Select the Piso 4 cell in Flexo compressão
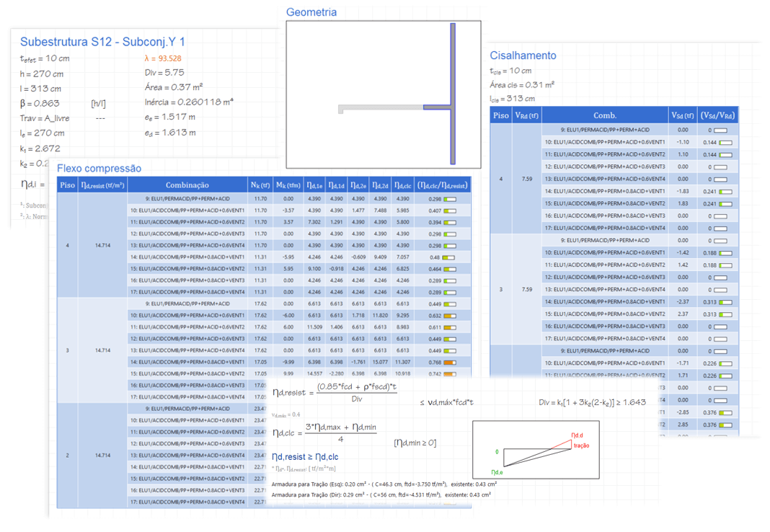The image size is (770, 532). click(x=68, y=245)
